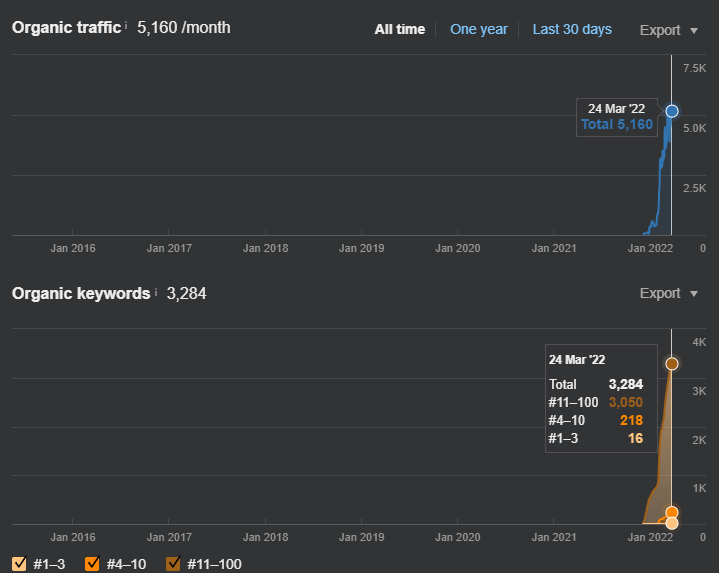Click the brown #11–100 data point marker
Image resolution: width=719 pixels, height=573 pixels.
672,364
